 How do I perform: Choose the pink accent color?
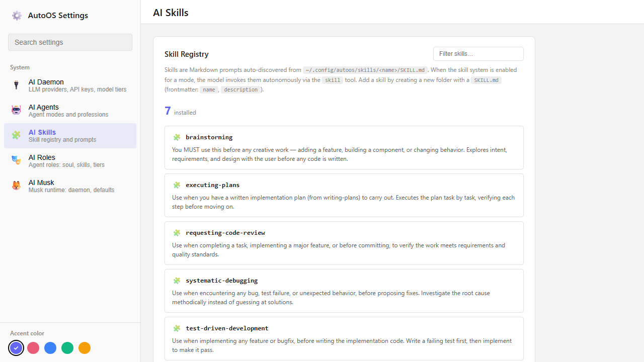tap(33, 348)
